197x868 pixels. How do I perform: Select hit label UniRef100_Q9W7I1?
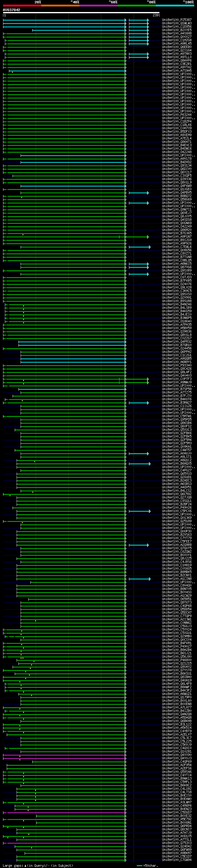tap(177, 209)
